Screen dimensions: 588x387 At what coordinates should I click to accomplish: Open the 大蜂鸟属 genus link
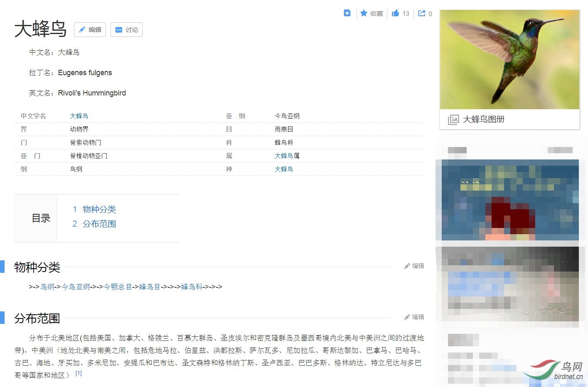[x=284, y=156]
